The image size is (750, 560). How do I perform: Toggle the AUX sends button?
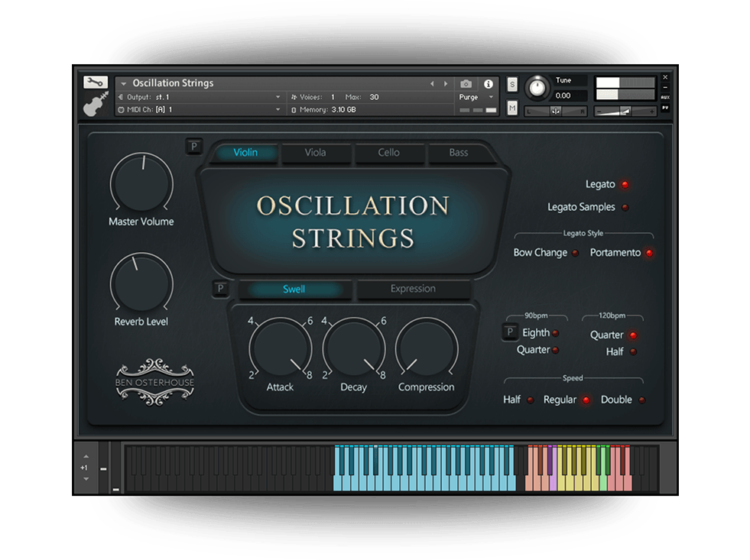click(x=665, y=97)
